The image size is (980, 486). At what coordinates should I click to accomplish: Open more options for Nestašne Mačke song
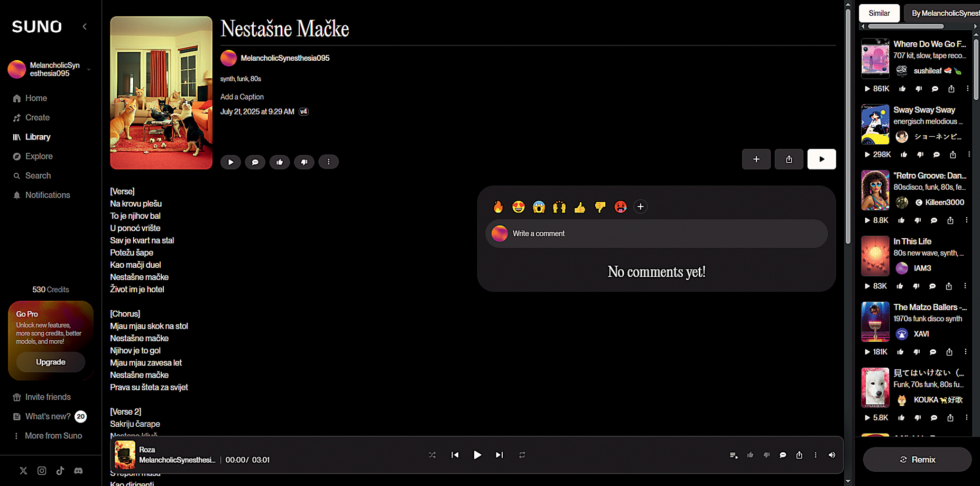coord(328,162)
